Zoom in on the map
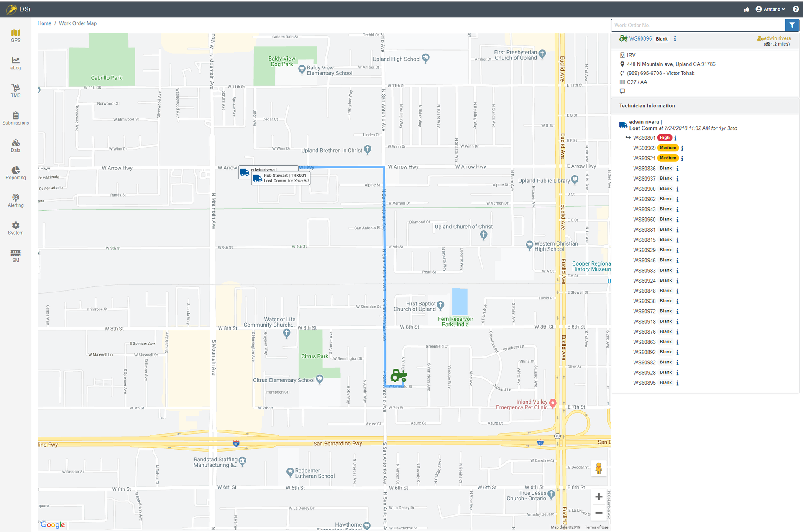The height and width of the screenshot is (532, 803). 598,496
